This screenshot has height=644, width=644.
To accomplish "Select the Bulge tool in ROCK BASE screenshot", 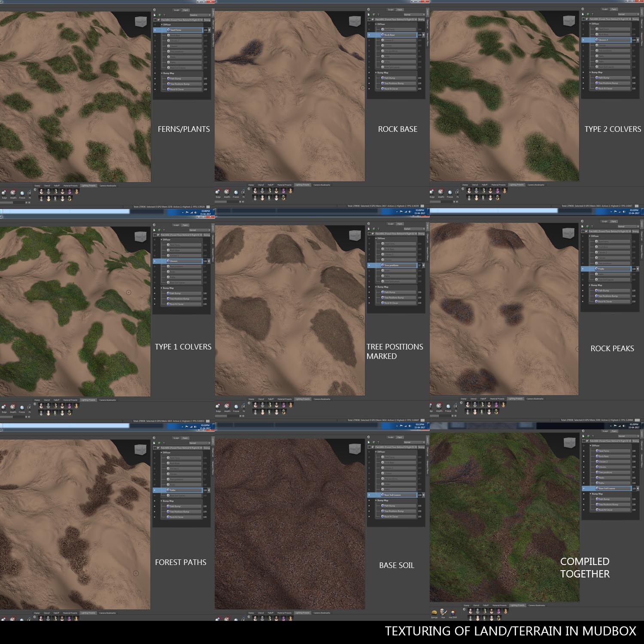I will tap(218, 192).
